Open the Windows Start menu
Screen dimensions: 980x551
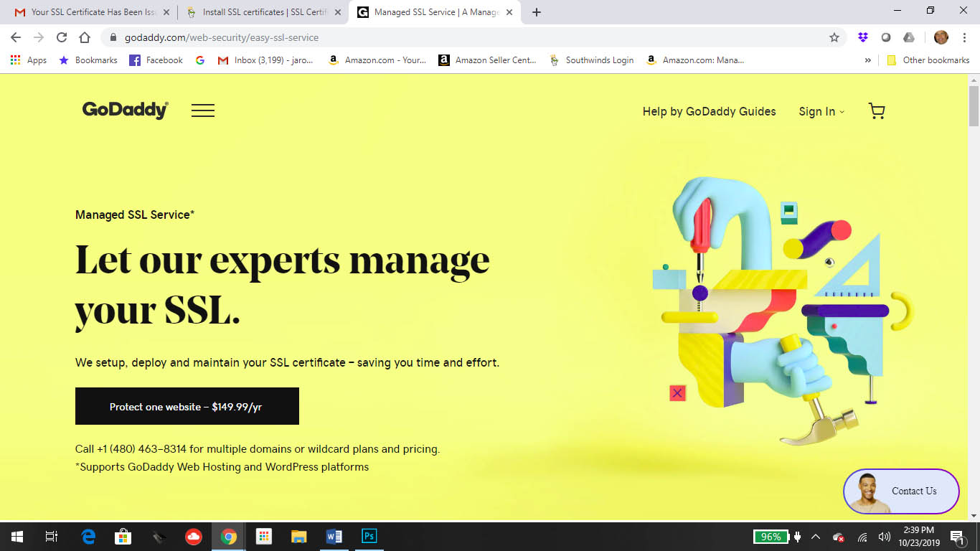pos(17,536)
